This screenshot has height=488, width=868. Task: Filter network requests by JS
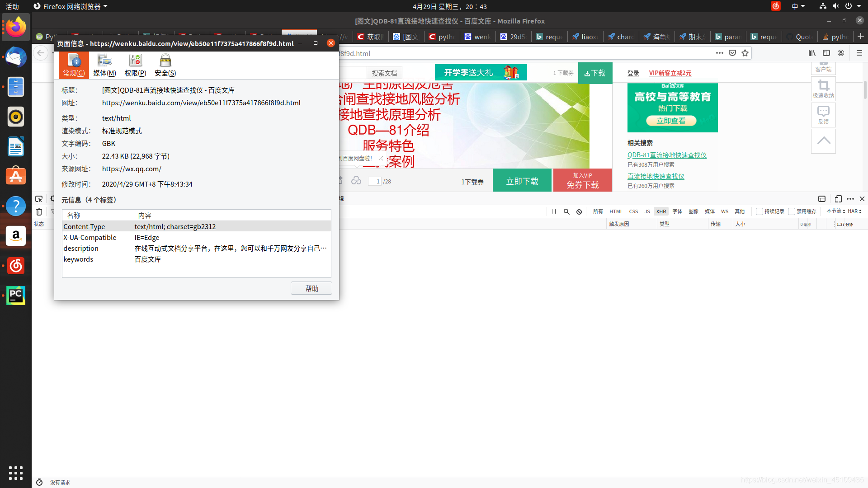pyautogui.click(x=647, y=211)
